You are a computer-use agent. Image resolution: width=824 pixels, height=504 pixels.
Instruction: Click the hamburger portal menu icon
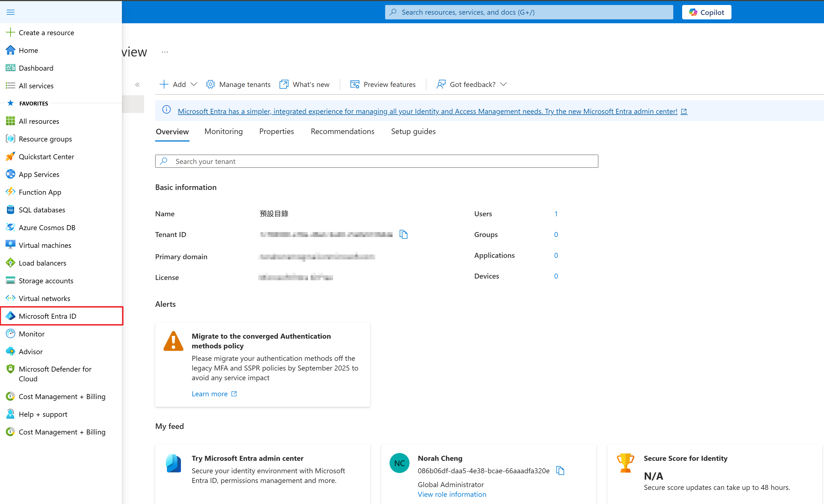coord(11,12)
